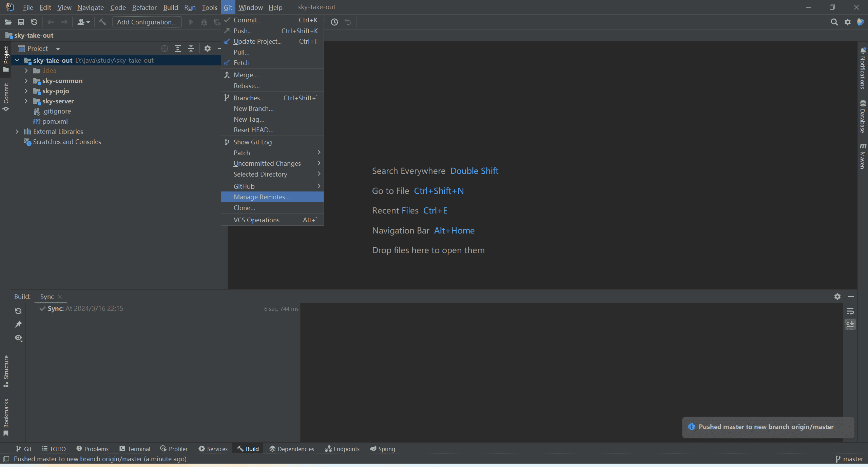Viewport: 868px width, 467px height.
Task: Open the TODO tab at bottom
Action: (57, 449)
